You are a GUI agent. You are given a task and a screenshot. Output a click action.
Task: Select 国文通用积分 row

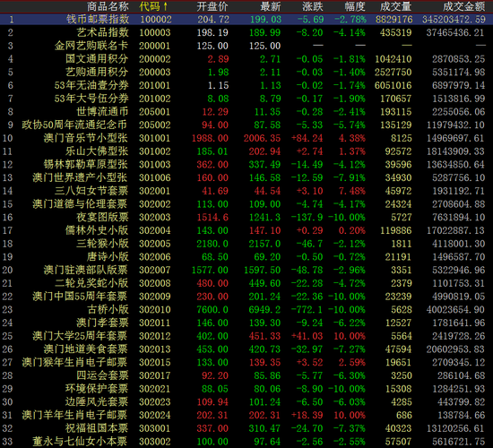(246, 59)
